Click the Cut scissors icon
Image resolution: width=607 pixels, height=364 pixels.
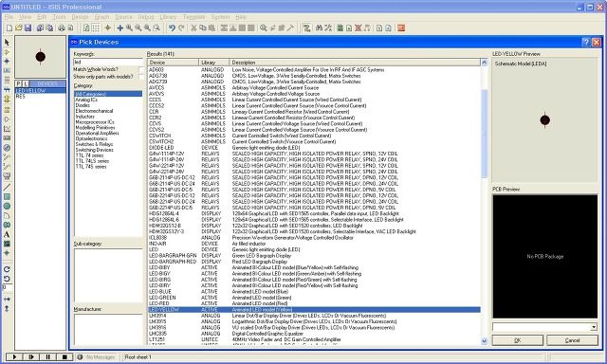tap(193, 27)
